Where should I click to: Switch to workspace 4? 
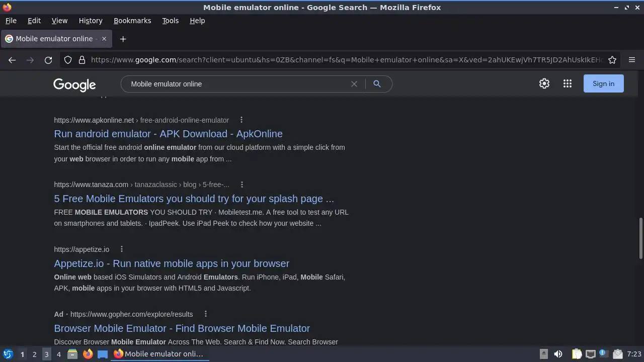58,354
